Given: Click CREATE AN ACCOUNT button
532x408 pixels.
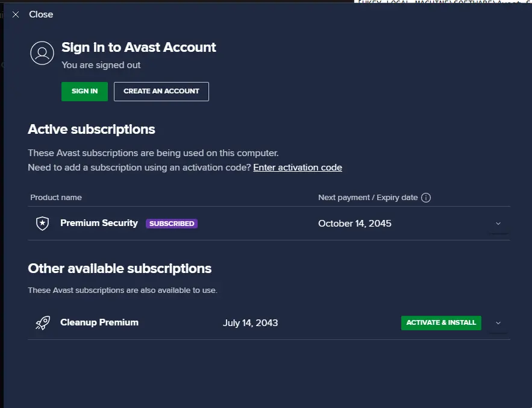Looking at the screenshot, I should pyautogui.click(x=161, y=92).
